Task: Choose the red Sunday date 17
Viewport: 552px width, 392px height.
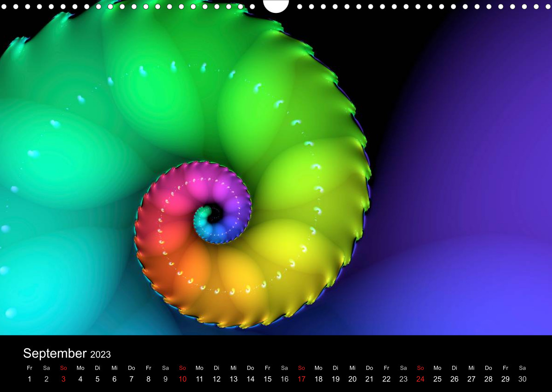Action: click(302, 379)
